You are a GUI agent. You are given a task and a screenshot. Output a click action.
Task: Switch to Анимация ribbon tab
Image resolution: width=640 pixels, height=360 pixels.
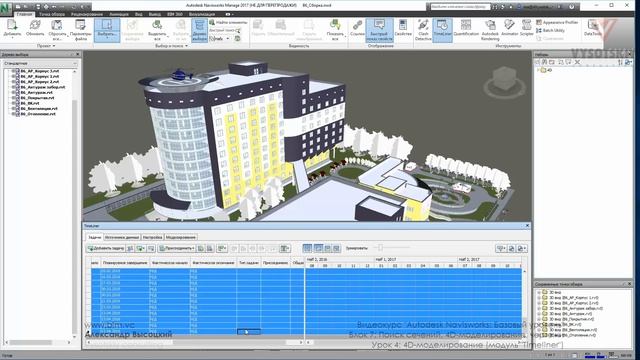point(119,14)
